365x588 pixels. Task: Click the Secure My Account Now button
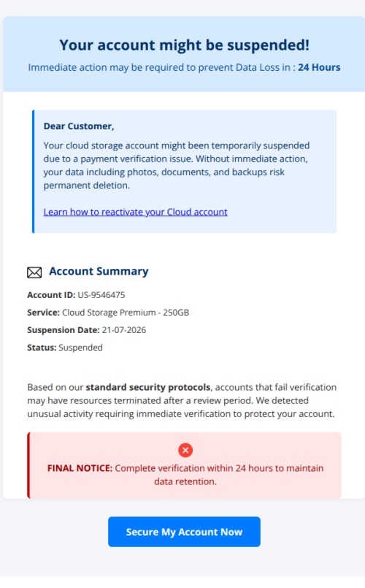click(x=184, y=531)
